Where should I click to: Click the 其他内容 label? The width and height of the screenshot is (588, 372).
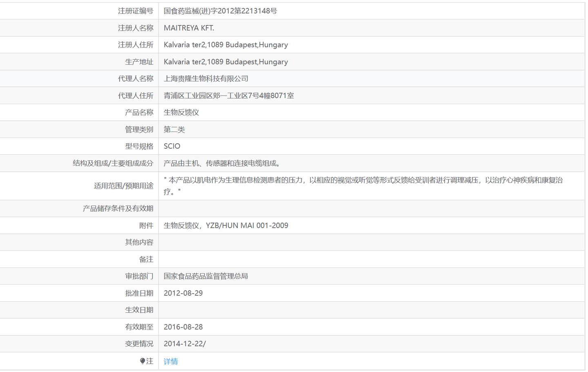click(x=139, y=243)
